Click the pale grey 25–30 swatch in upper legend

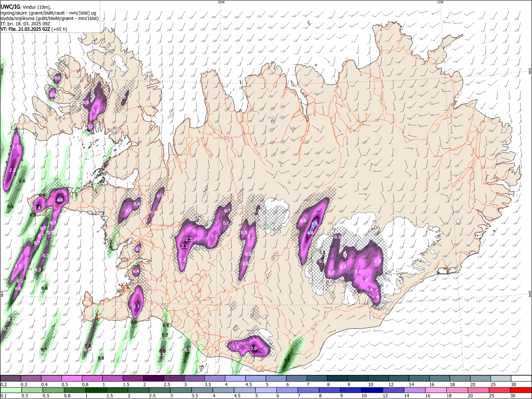(500, 378)
